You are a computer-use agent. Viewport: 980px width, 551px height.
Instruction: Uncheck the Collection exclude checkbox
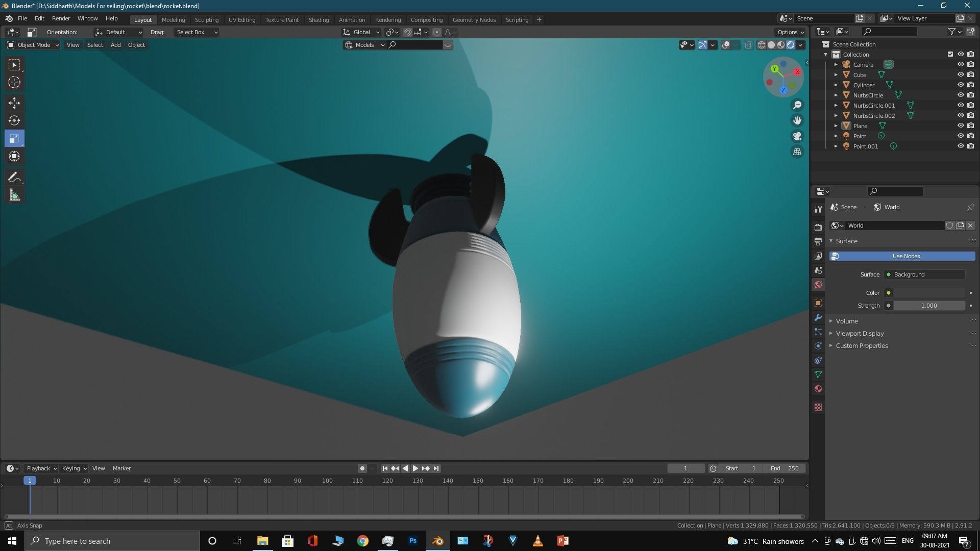click(x=950, y=54)
